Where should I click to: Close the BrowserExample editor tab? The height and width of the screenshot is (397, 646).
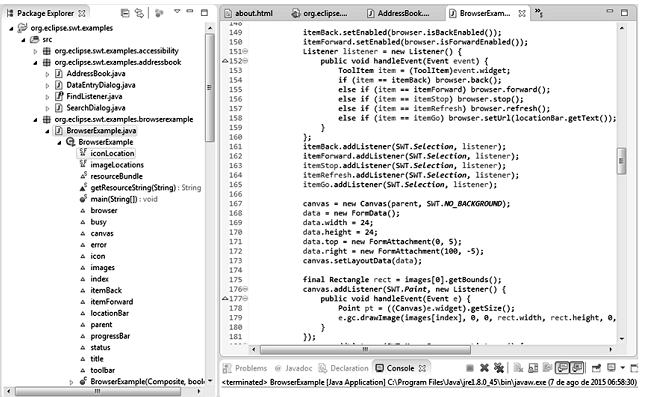tap(522, 13)
